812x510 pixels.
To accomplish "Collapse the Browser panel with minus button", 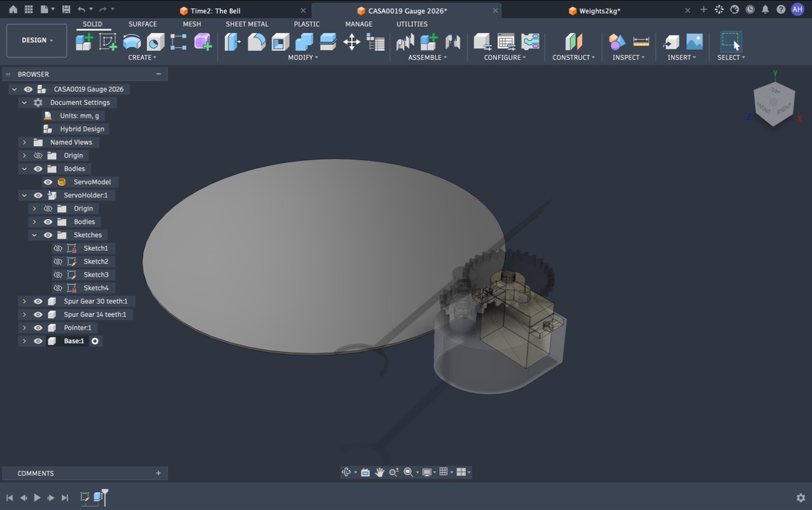I will 158,74.
